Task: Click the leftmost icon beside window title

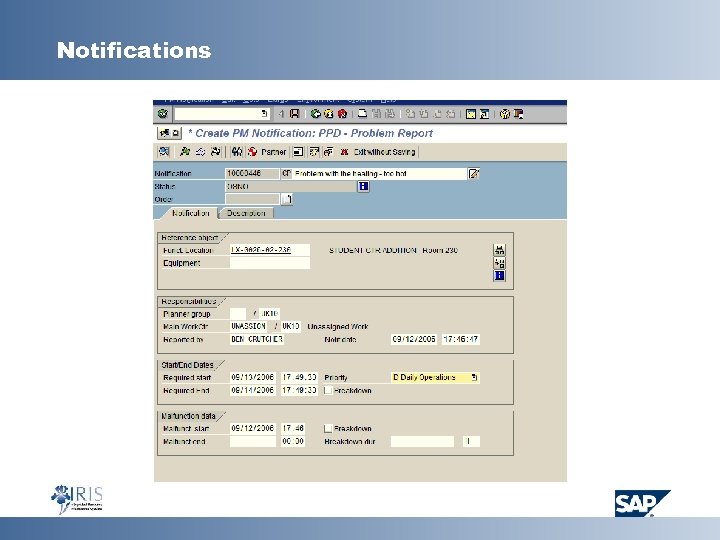Action: [164, 133]
